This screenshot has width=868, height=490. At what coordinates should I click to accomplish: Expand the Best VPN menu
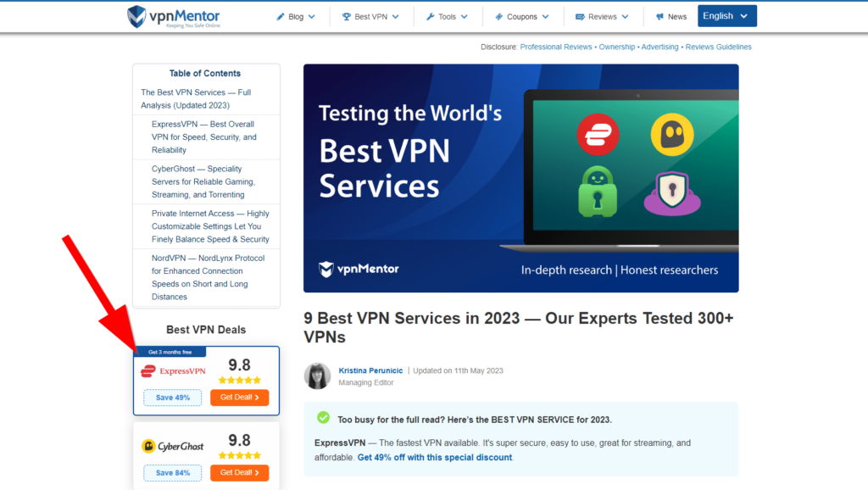[370, 17]
